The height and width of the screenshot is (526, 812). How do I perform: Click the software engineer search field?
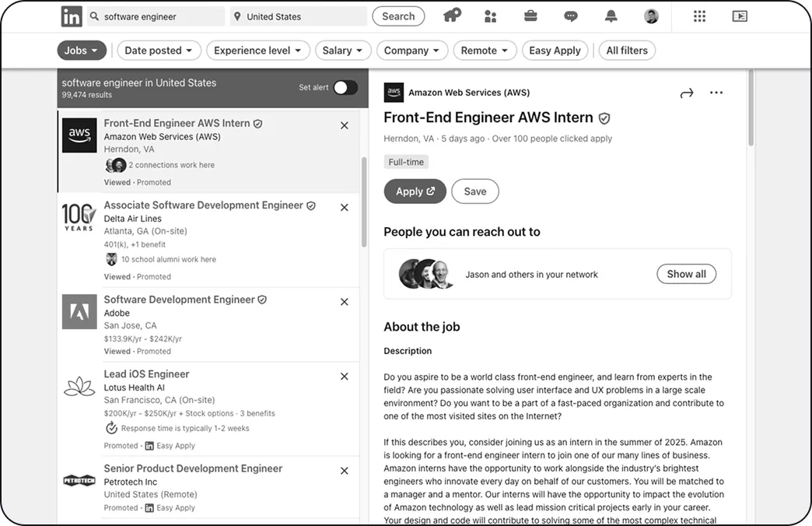click(156, 16)
